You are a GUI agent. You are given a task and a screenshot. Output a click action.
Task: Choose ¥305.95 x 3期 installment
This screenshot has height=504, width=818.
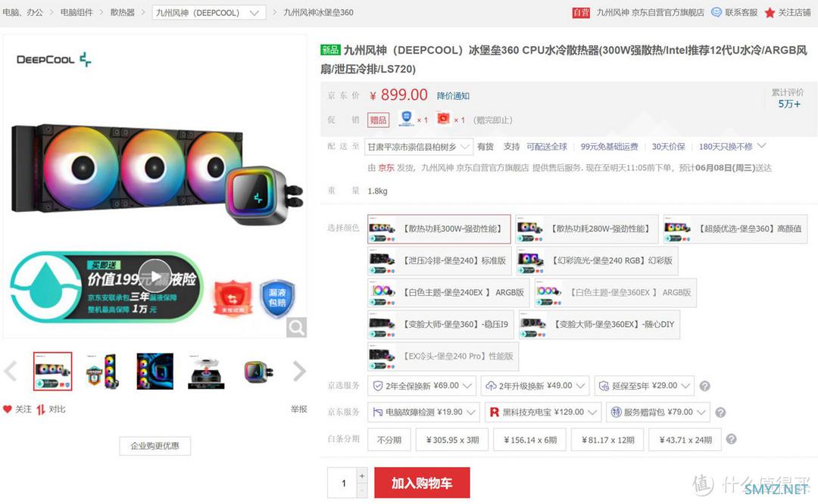(452, 440)
